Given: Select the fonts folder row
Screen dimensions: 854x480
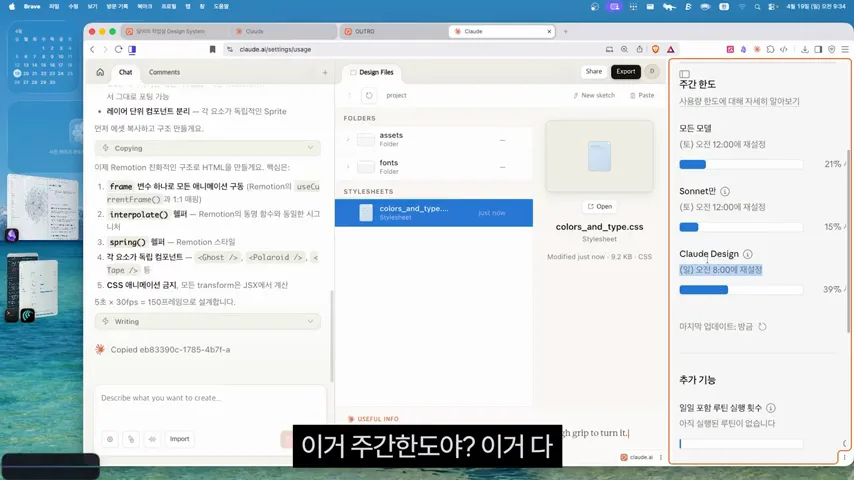Looking at the screenshot, I should (x=434, y=167).
